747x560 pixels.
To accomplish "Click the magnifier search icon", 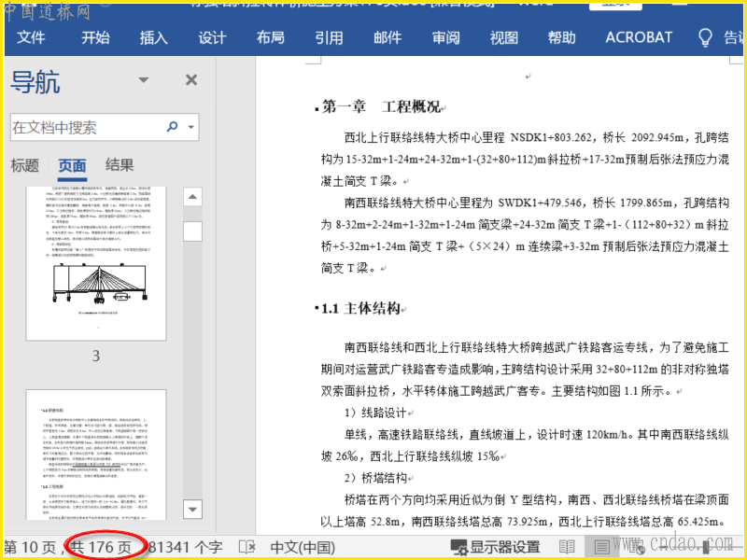I will point(173,126).
